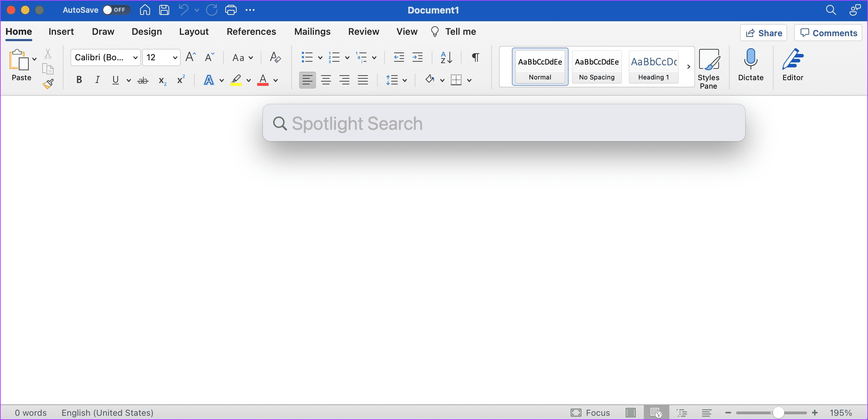Cut selection with scissors icon

[48, 54]
